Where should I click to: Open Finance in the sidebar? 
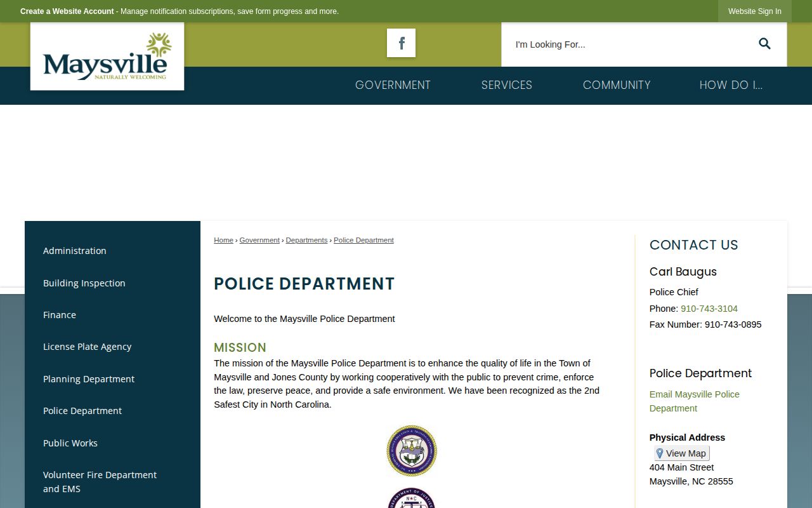tap(60, 315)
